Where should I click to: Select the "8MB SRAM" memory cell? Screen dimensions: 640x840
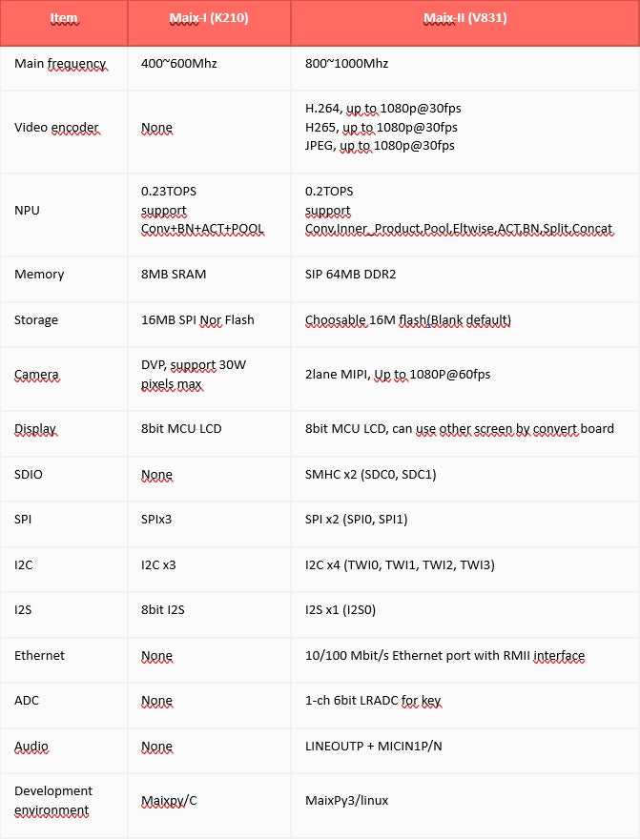tap(173, 275)
